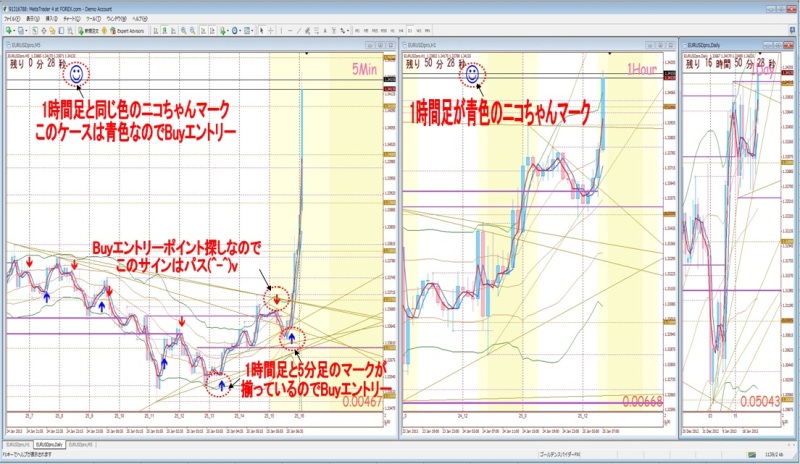Switch to EURUSDpro,H1 bottom tab
The width and height of the screenshot is (800, 464).
(17, 445)
